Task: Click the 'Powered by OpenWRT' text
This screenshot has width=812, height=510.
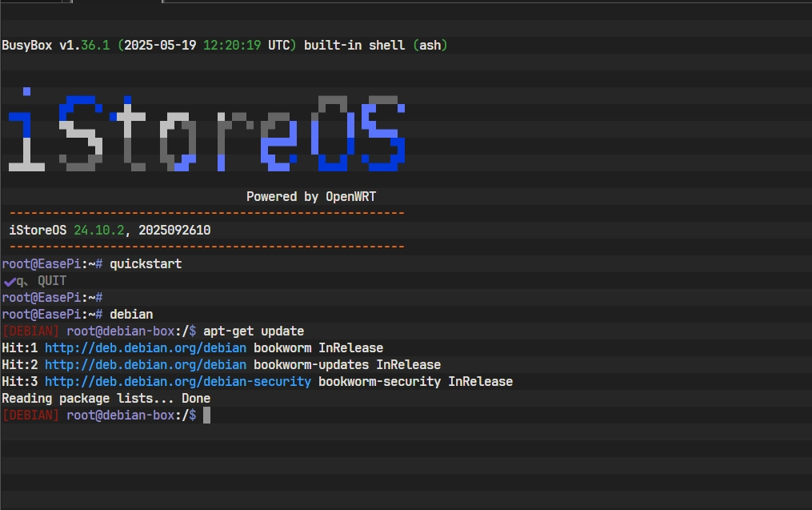Action: tap(310, 197)
